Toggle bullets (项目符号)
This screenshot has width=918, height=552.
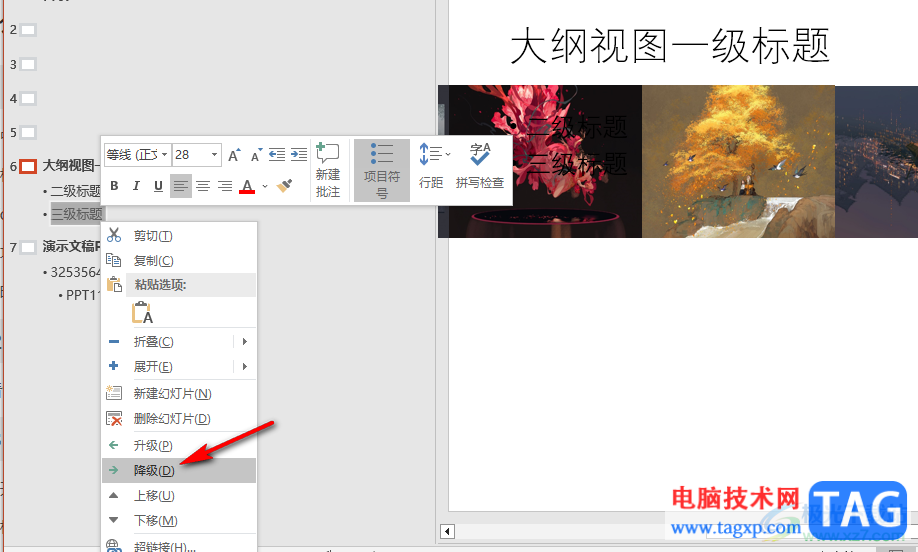point(382,170)
